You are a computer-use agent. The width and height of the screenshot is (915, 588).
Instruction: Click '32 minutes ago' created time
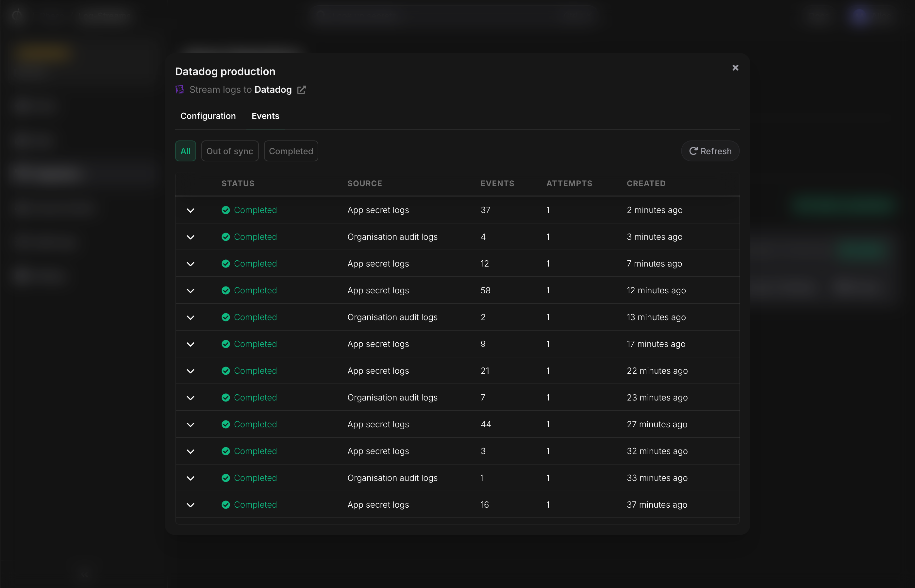click(x=657, y=451)
